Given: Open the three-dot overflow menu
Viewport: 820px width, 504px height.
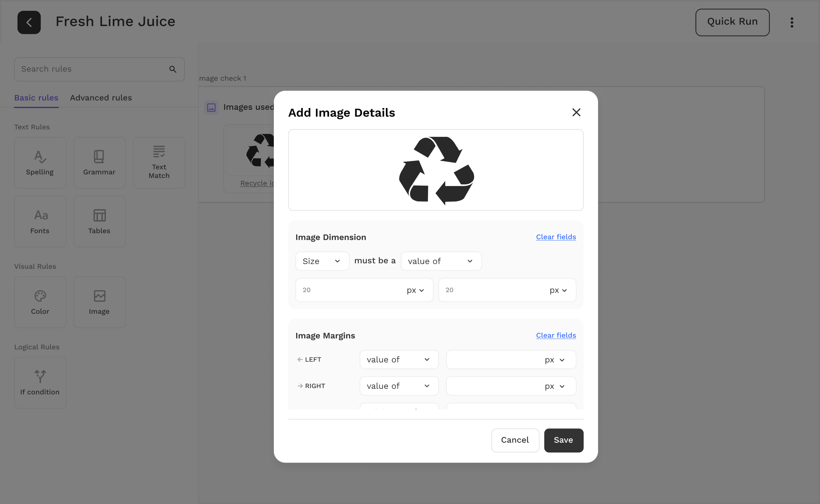Looking at the screenshot, I should (x=792, y=22).
